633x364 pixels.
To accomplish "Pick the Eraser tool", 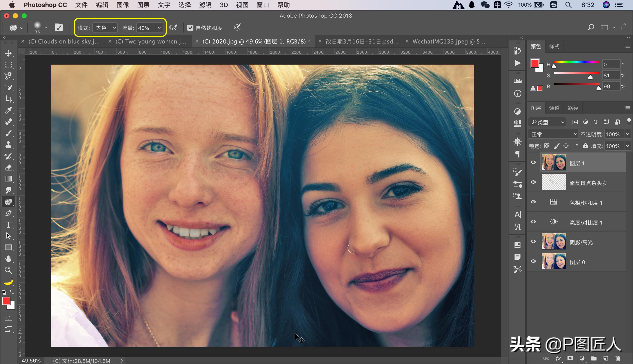I will click(8, 167).
